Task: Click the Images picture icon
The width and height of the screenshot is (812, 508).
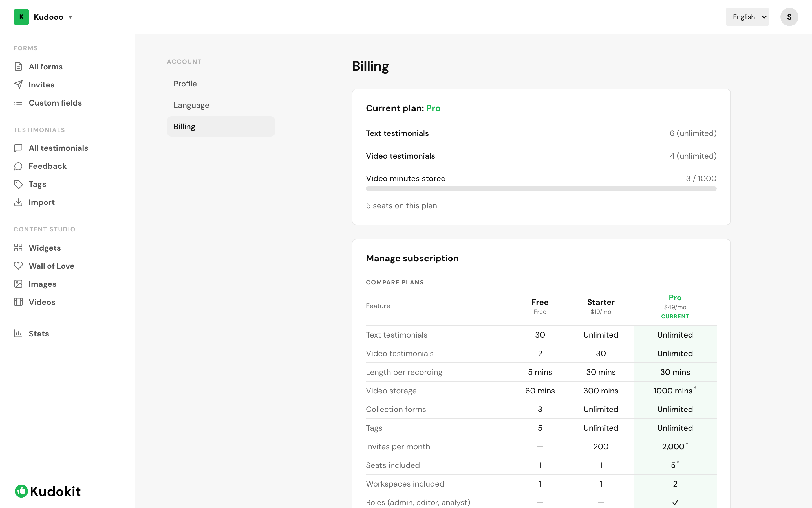Action: coord(18,284)
